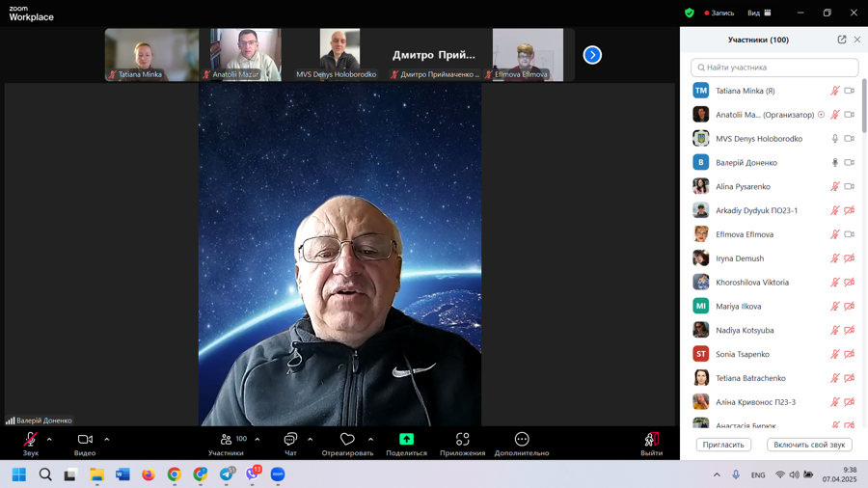Open Дополнительно more options
The image size is (868, 488).
coord(522,444)
